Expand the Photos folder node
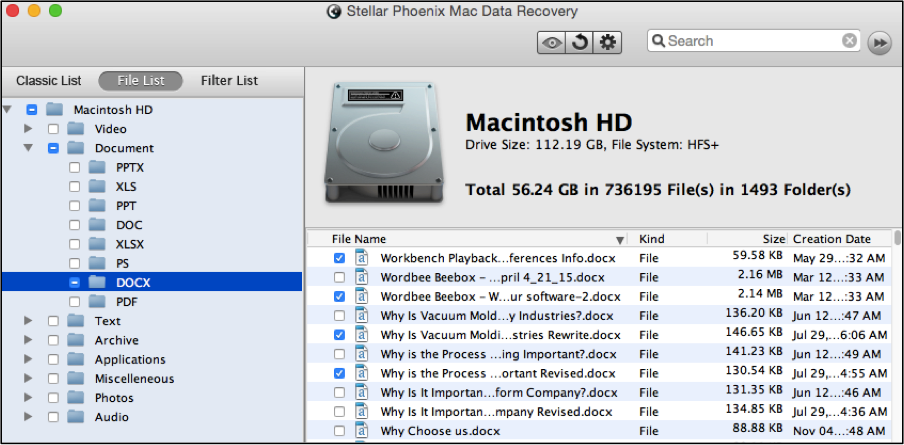 pyautogui.click(x=28, y=398)
